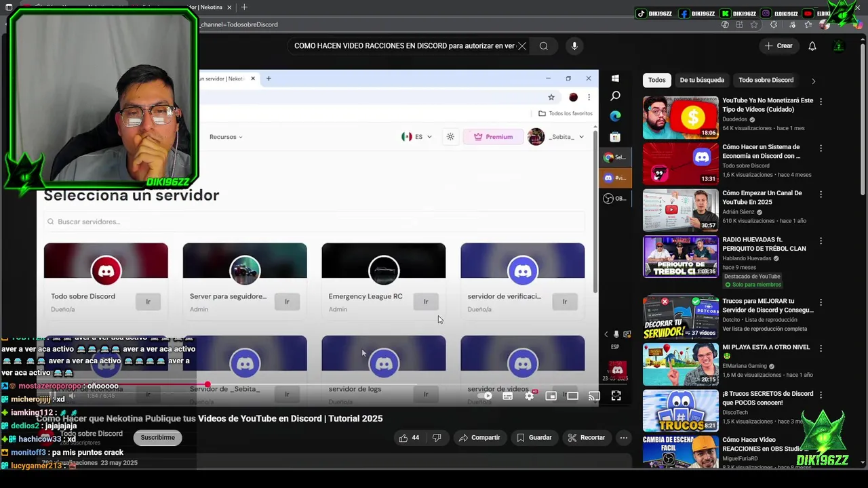The image size is (868, 488).
Task: Open options for Sistema de Economía video
Action: pos(821,148)
